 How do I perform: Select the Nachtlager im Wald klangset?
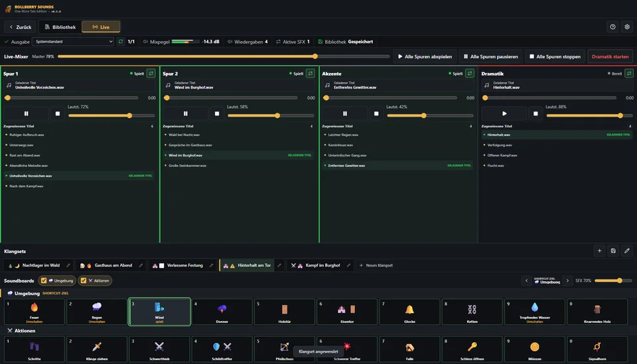pos(35,265)
